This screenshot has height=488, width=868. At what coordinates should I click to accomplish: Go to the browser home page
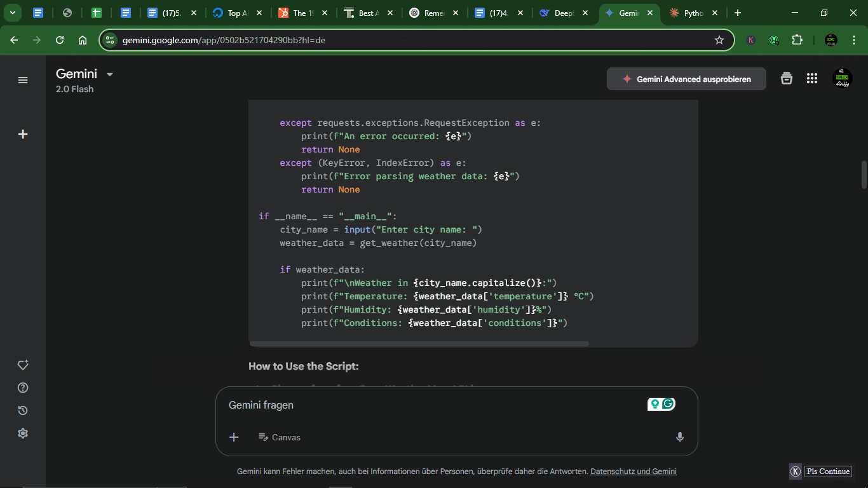(83, 40)
